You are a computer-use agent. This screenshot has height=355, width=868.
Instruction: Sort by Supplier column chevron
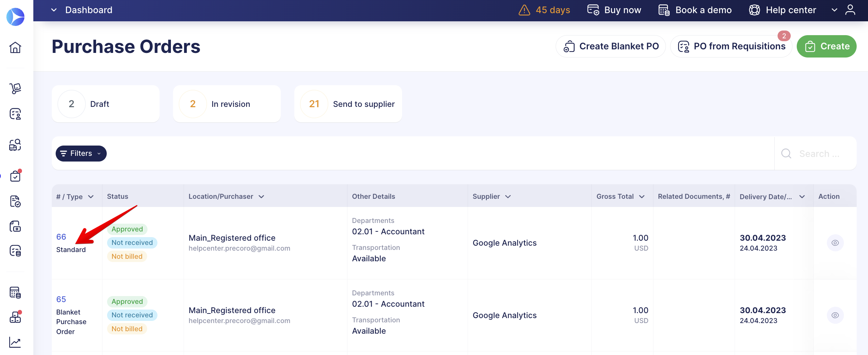tap(508, 197)
